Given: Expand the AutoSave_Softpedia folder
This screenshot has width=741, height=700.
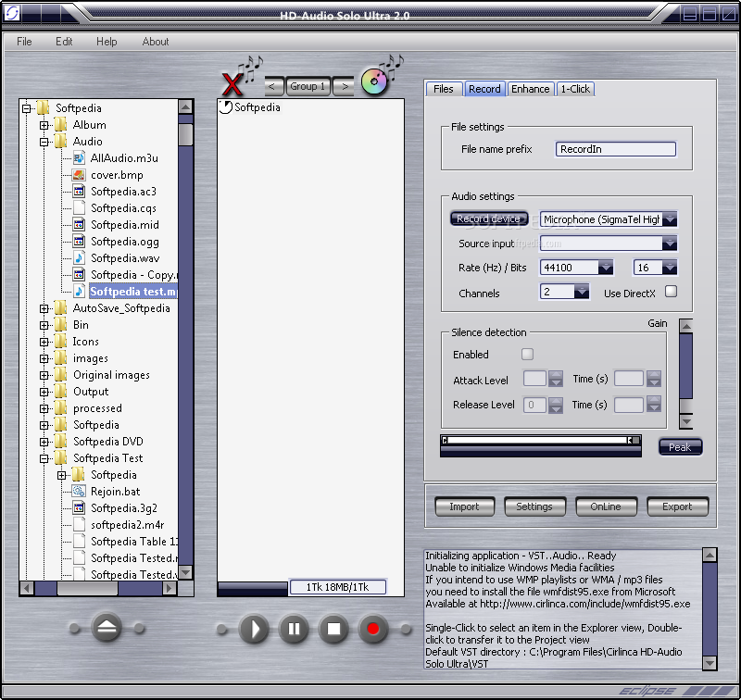Looking at the screenshot, I should coord(44,308).
